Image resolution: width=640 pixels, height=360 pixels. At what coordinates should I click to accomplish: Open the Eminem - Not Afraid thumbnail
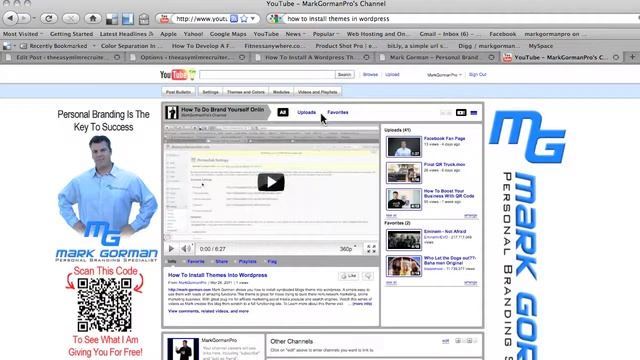pos(404,240)
